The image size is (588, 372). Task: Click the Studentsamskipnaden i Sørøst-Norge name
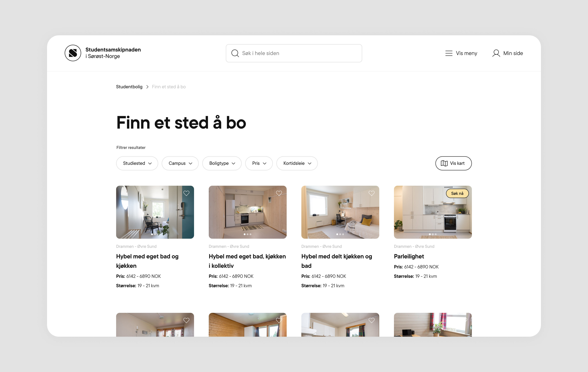click(x=113, y=53)
